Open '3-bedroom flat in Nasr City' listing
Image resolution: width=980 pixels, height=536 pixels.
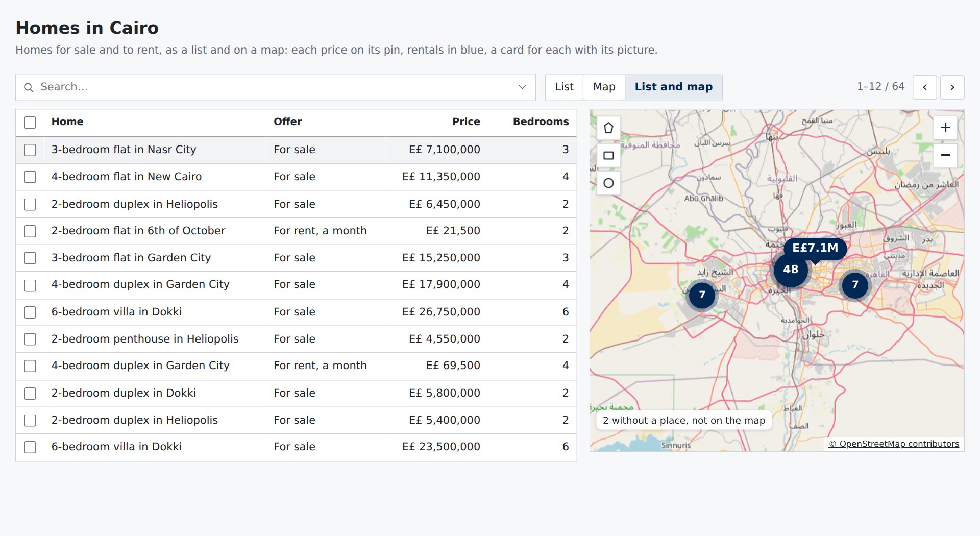[x=124, y=150]
